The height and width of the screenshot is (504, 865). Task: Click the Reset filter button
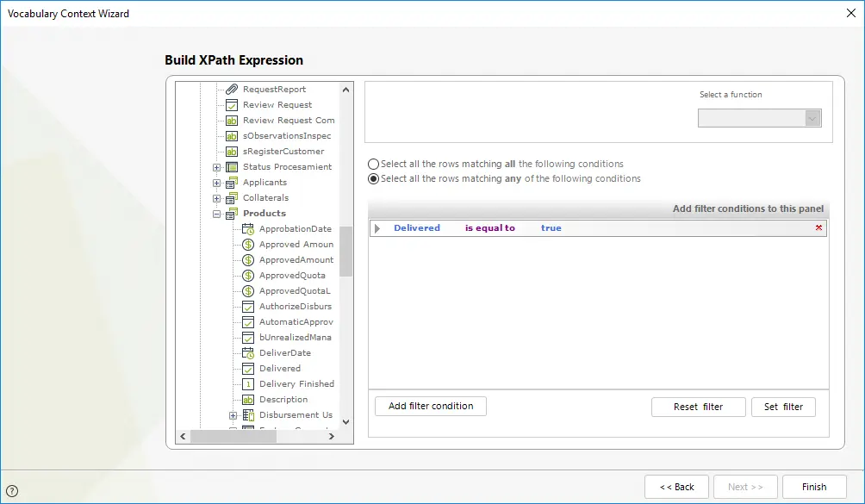point(698,407)
